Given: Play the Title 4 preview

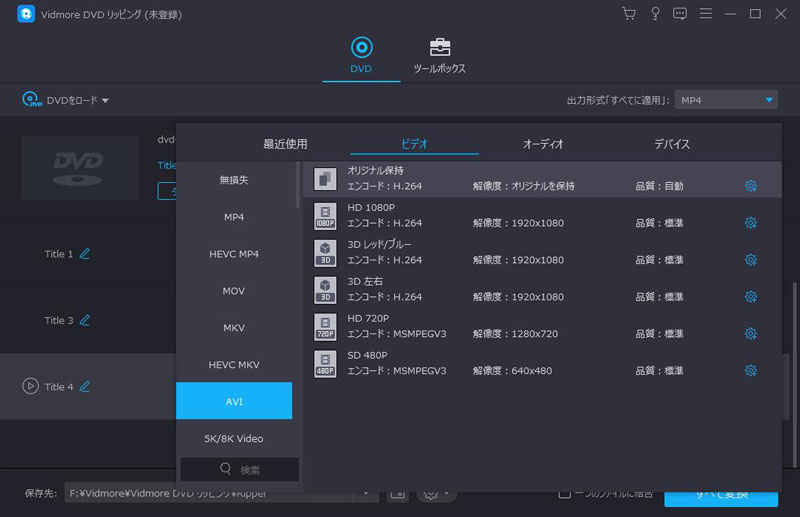Looking at the screenshot, I should coord(30,386).
